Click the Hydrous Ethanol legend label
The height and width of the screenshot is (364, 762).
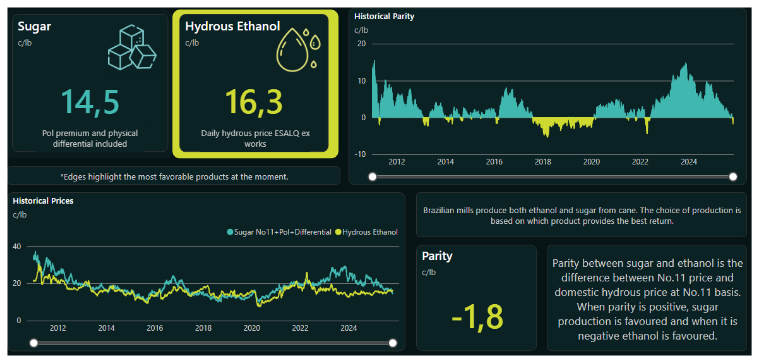pos(370,232)
